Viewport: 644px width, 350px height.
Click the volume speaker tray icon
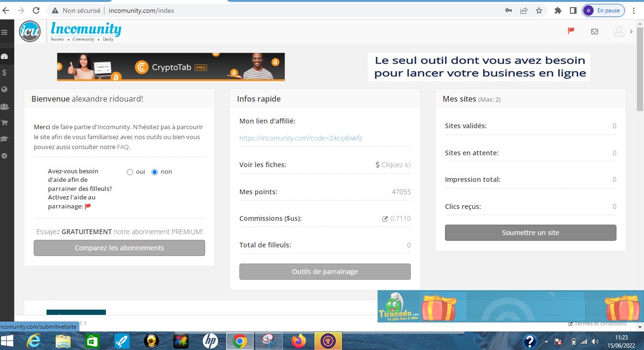tap(595, 341)
